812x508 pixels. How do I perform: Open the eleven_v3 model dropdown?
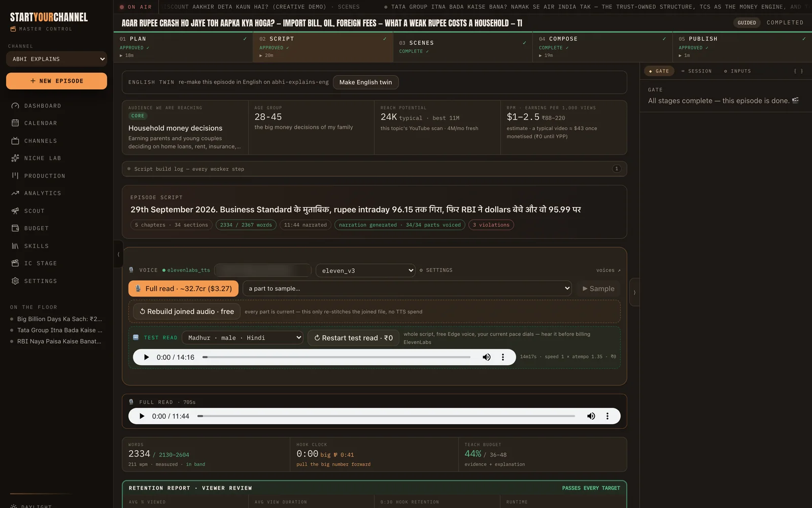pos(365,270)
